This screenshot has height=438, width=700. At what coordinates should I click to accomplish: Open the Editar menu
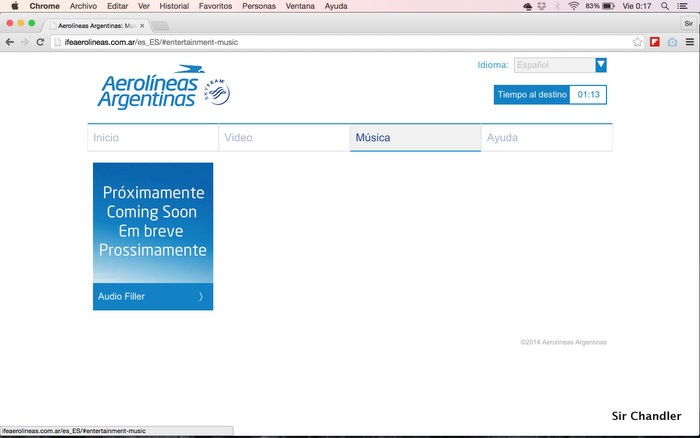click(x=117, y=6)
